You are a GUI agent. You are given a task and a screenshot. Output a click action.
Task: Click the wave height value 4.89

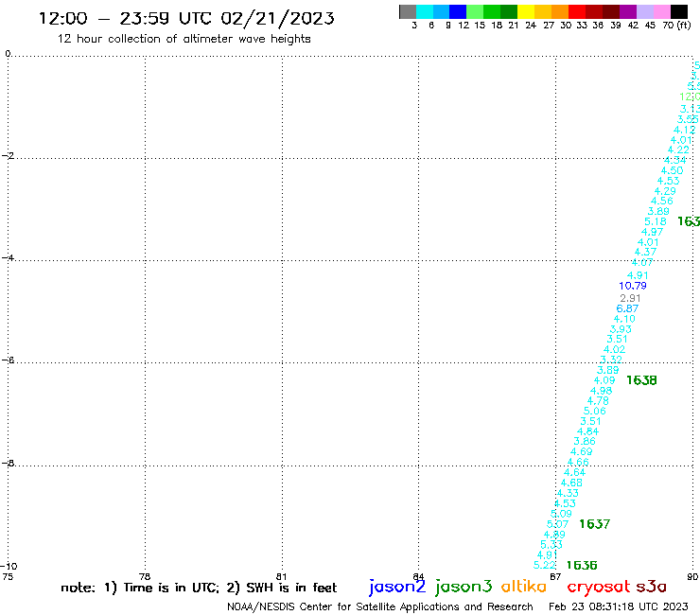554,535
